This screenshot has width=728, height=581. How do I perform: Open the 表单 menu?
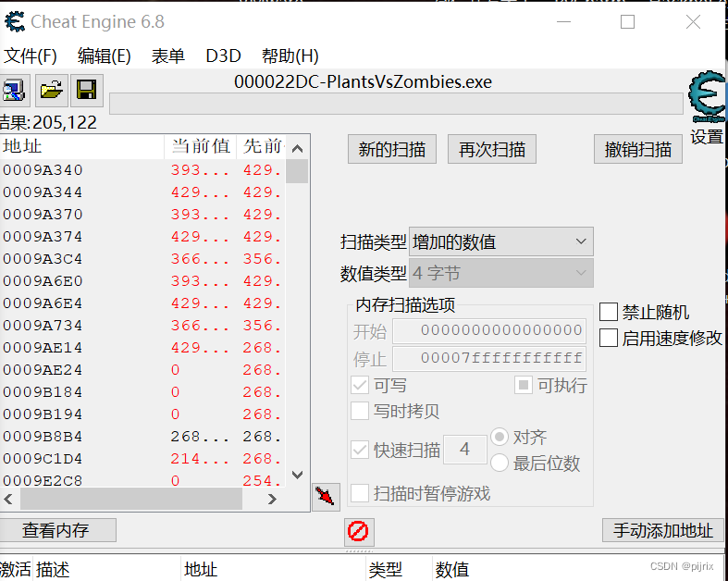point(168,56)
